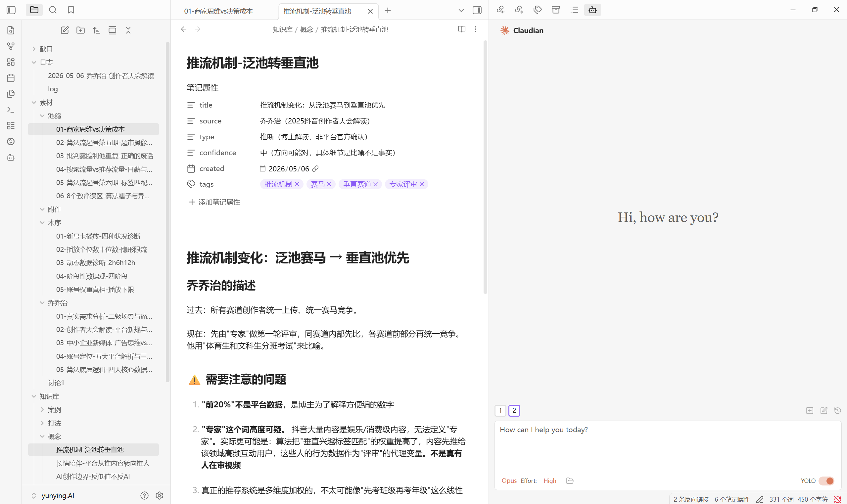Collapse the 池鸽 folder
Viewport: 847px width, 504px height.
42,116
